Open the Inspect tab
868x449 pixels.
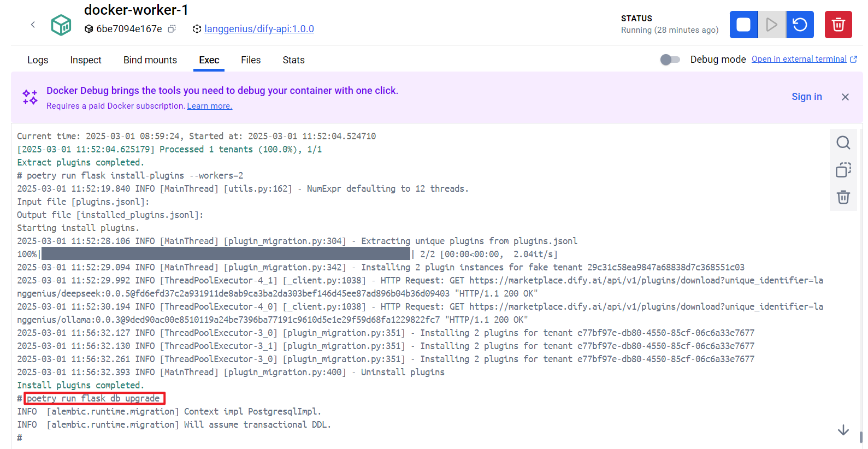(86, 60)
